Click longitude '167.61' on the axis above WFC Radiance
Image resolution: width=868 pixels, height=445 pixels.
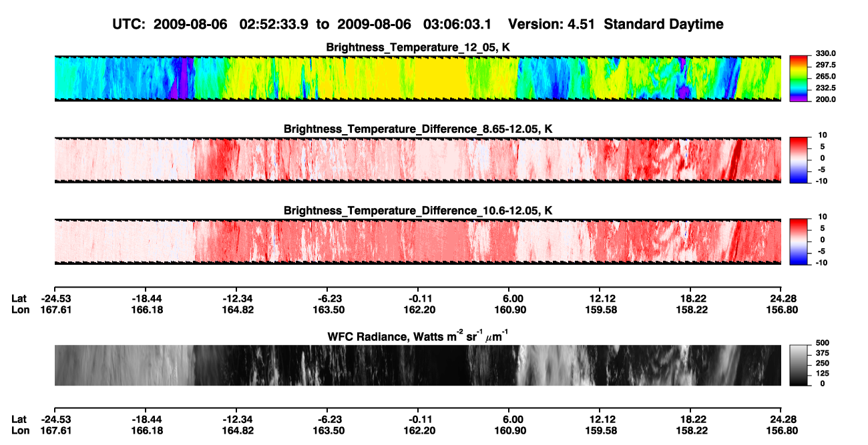[x=55, y=310]
